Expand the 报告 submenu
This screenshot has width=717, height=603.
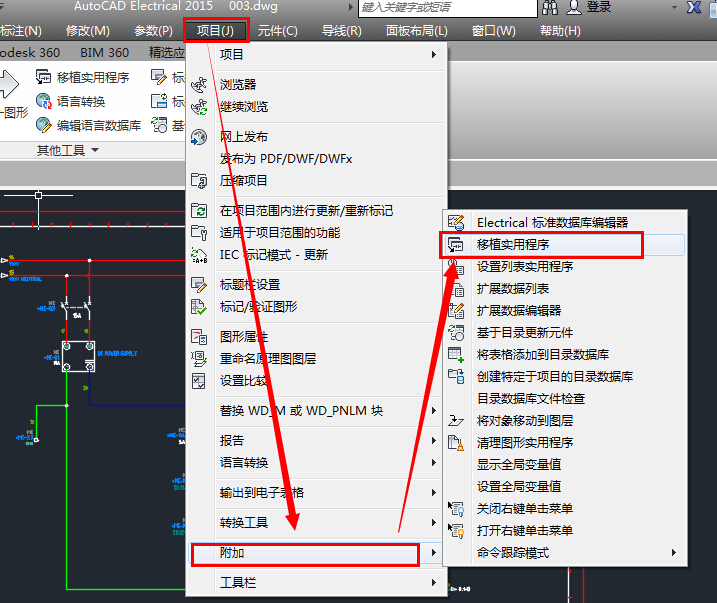[x=433, y=440]
